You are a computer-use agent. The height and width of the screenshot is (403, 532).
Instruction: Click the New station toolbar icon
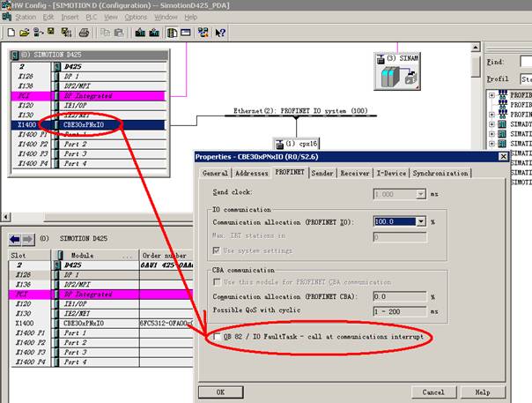[x=10, y=32]
